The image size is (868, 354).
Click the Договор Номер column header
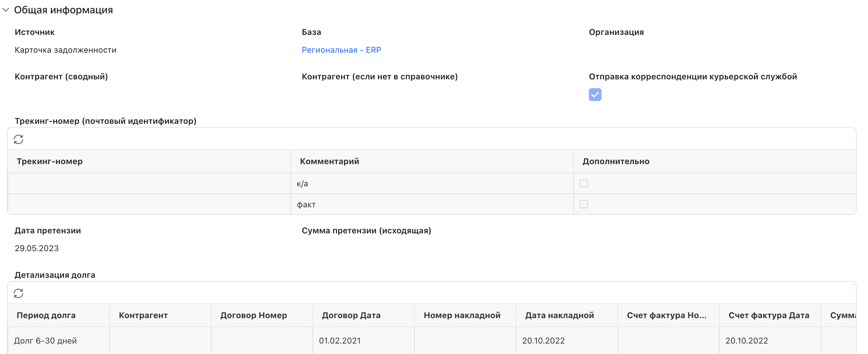(x=262, y=315)
